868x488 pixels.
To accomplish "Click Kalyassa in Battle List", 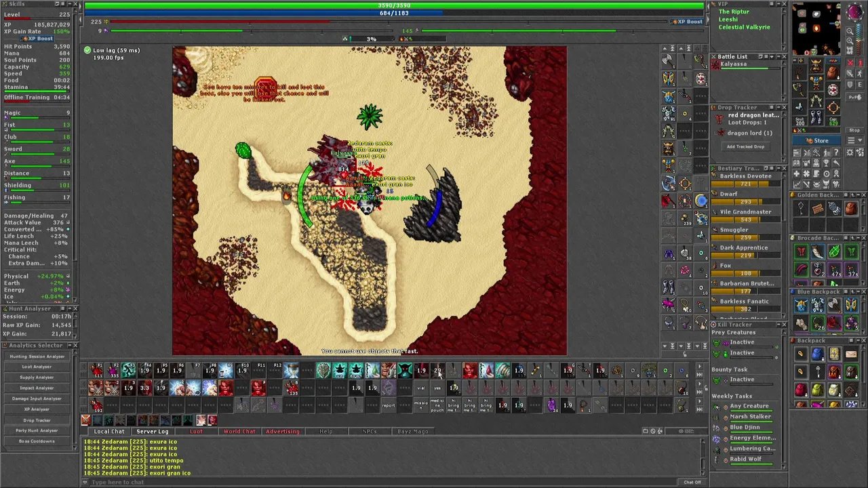I will click(744, 65).
